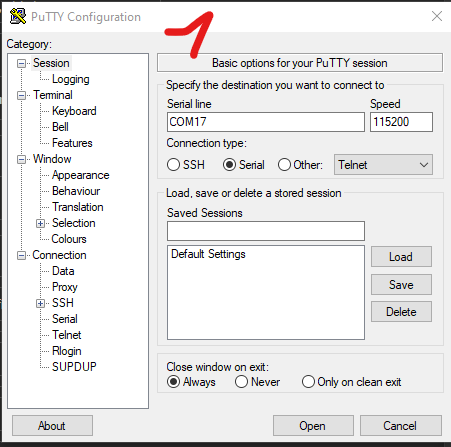
Task: Open the Logging category page
Action: [x=71, y=79]
